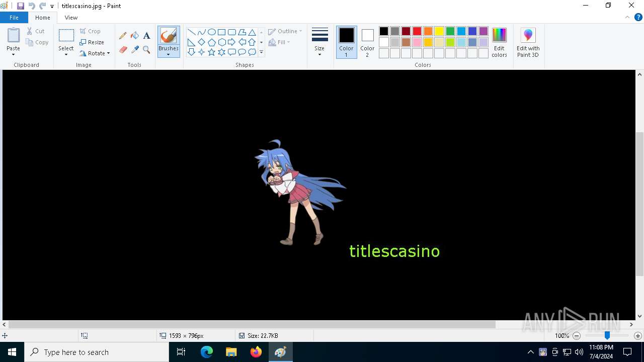Choose the Up arrow shape
Viewport: 644px width, 362px height.
coord(252,42)
